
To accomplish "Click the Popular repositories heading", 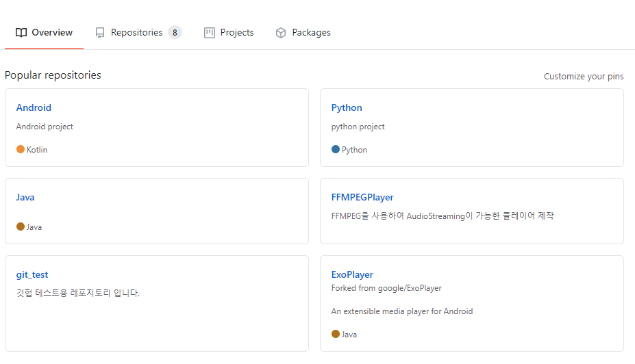I will point(53,75).
